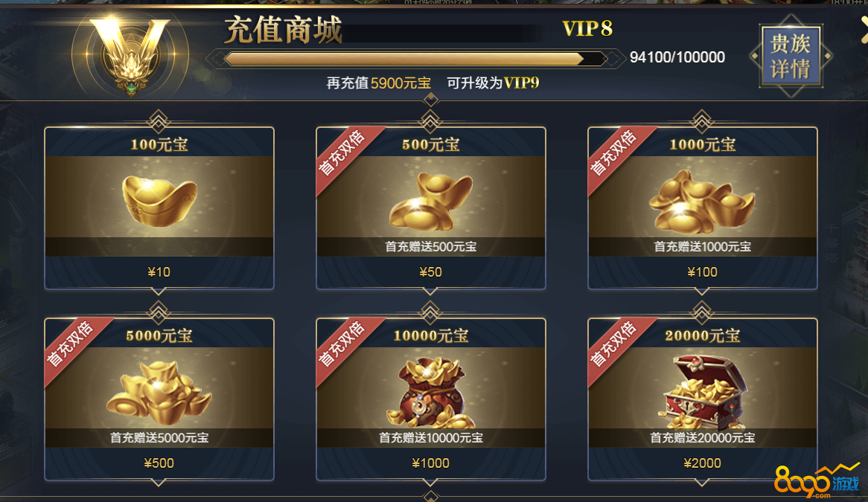Screen dimensions: 868x502
Task: Purchase the ¥50 recharge option
Action: tap(431, 272)
